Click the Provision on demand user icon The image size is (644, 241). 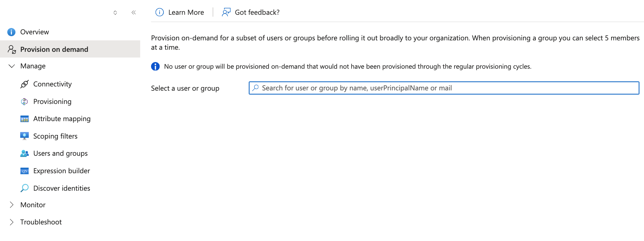click(12, 49)
